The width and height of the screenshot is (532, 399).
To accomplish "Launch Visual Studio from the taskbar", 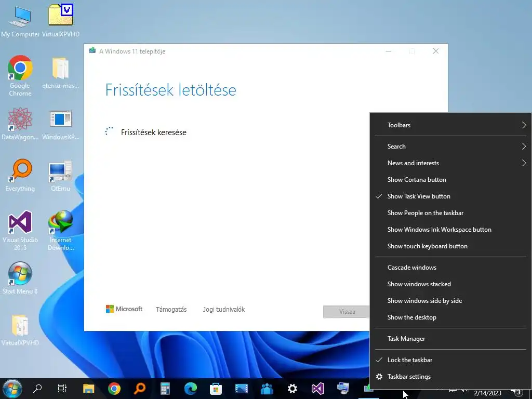I will 318,389.
